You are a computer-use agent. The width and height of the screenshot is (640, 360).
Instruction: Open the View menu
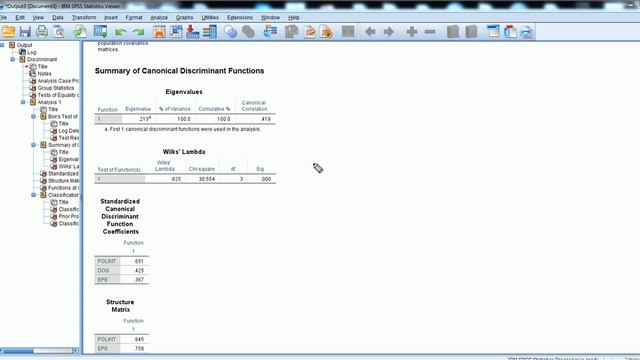pyautogui.click(x=38, y=18)
